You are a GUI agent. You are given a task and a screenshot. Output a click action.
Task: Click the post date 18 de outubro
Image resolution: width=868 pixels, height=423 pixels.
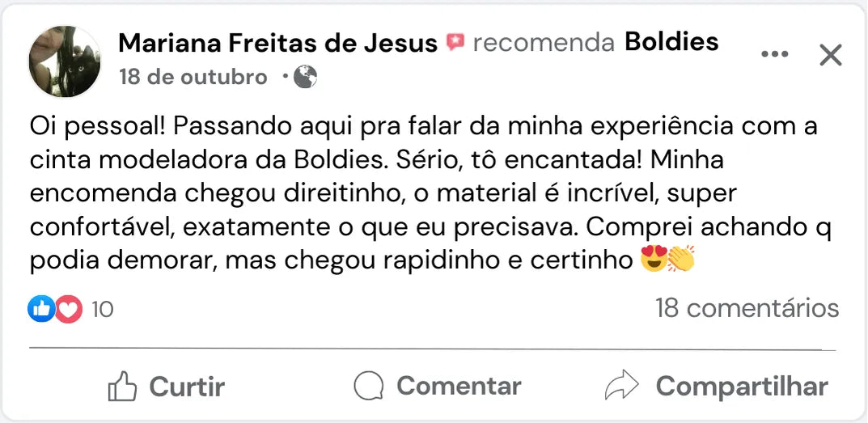[x=193, y=77]
